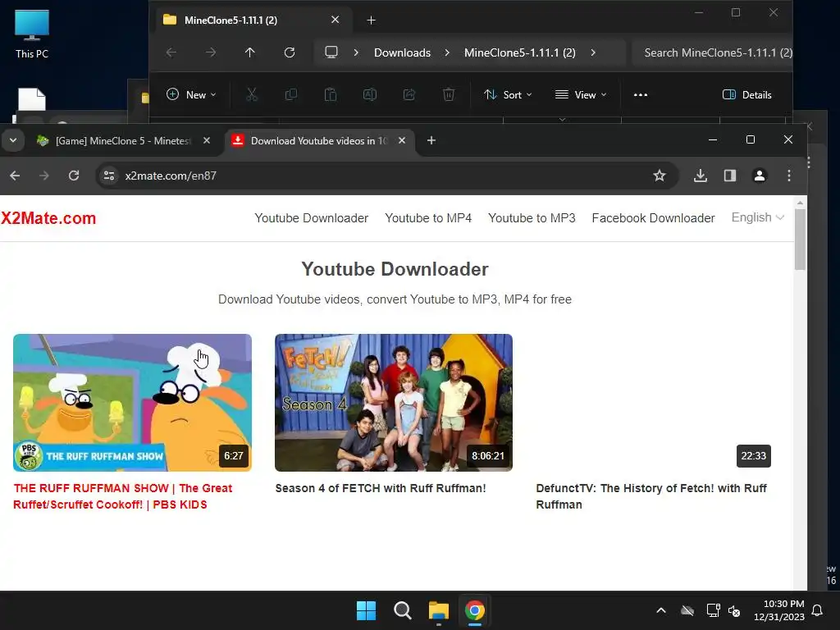Open The Ruff Ruffman Show video thumbnail

tap(132, 403)
